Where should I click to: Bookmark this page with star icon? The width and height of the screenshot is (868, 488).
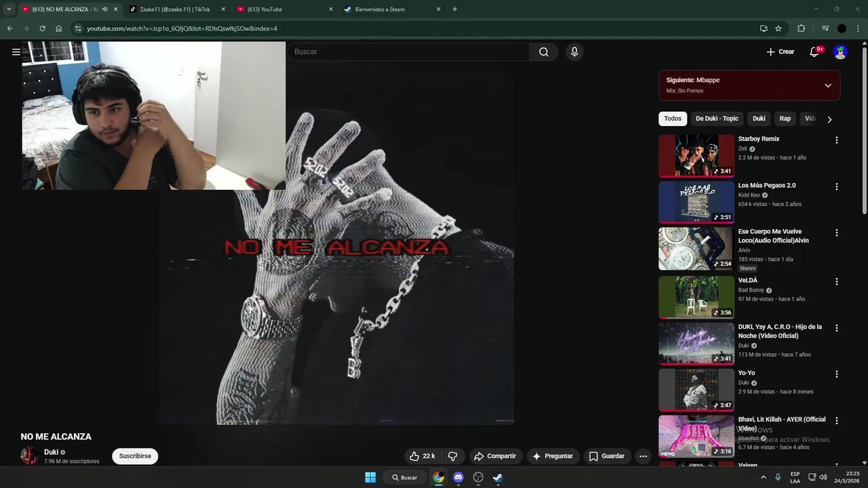pyautogui.click(x=778, y=28)
